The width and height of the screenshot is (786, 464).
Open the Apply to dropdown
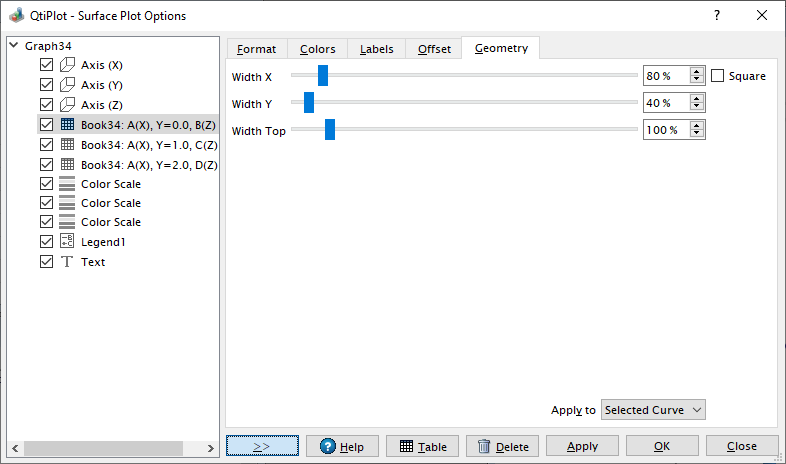654,410
